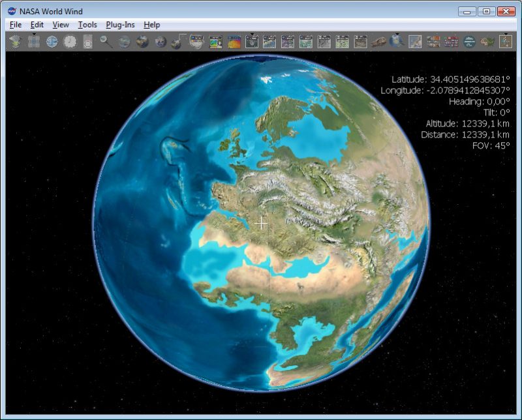Select the rainbow thermal color map icon

pyautogui.click(x=234, y=42)
